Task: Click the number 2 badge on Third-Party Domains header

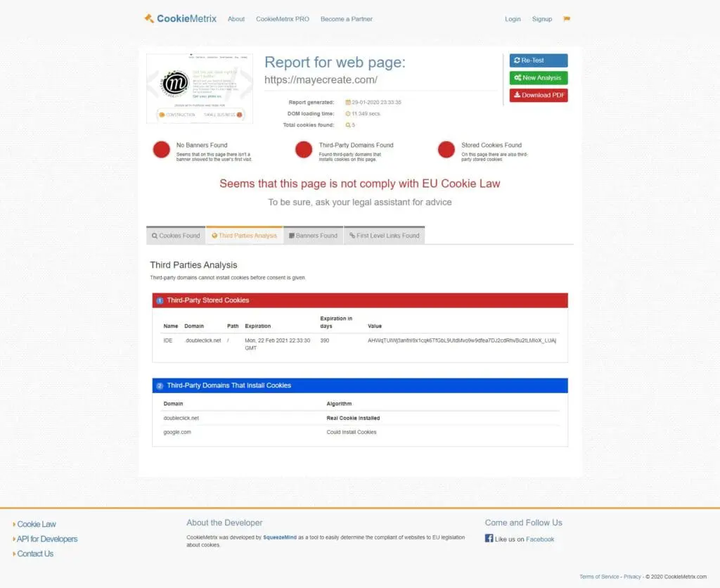Action: pyautogui.click(x=160, y=385)
